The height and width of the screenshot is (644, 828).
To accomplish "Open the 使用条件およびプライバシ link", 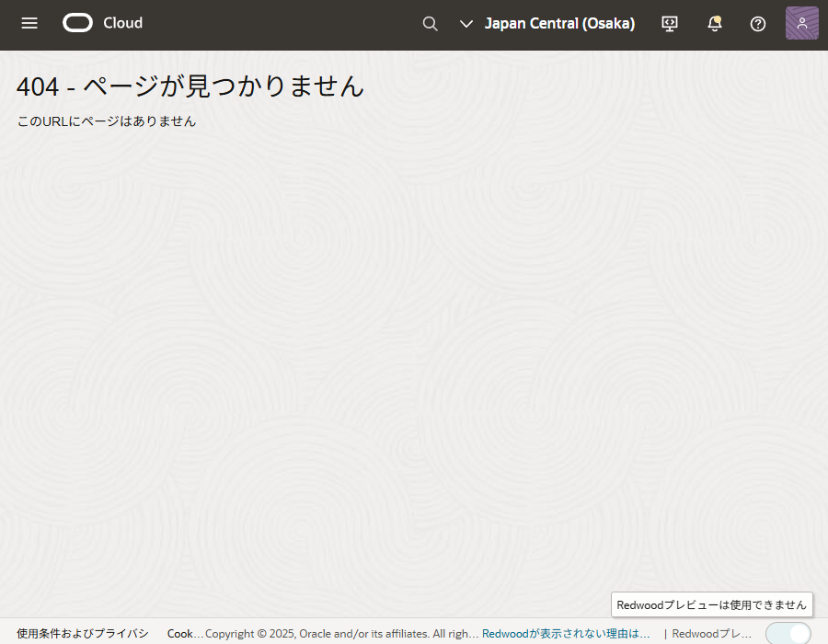I will click(x=83, y=634).
